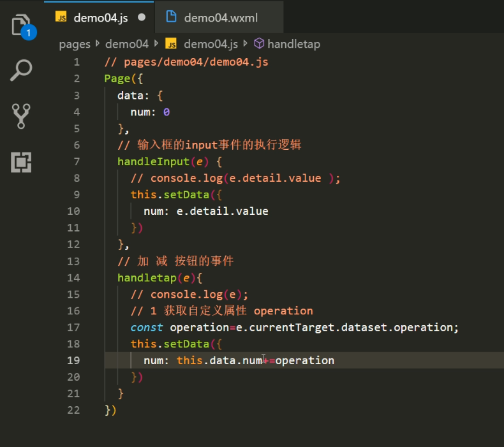Open the Search magnifier in activity bar

click(21, 70)
